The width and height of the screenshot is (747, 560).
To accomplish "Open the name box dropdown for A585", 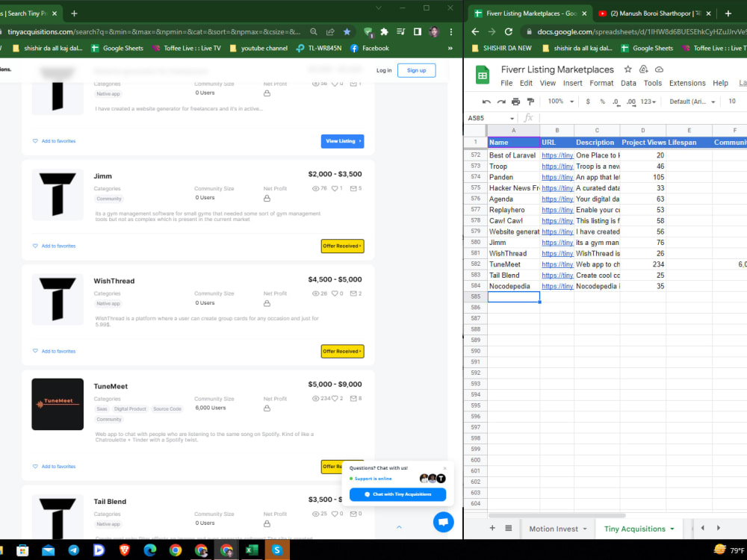I will pos(512,118).
